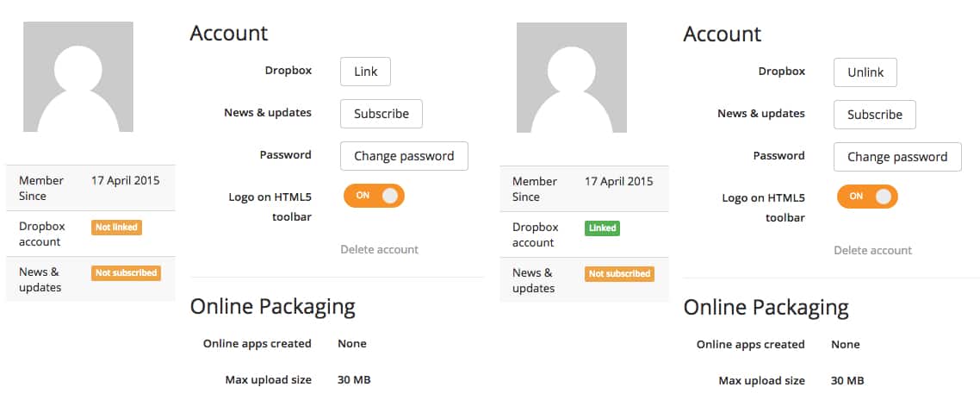Click the Dropbox Unlink button
The height and width of the screenshot is (400, 980).
[x=865, y=72]
